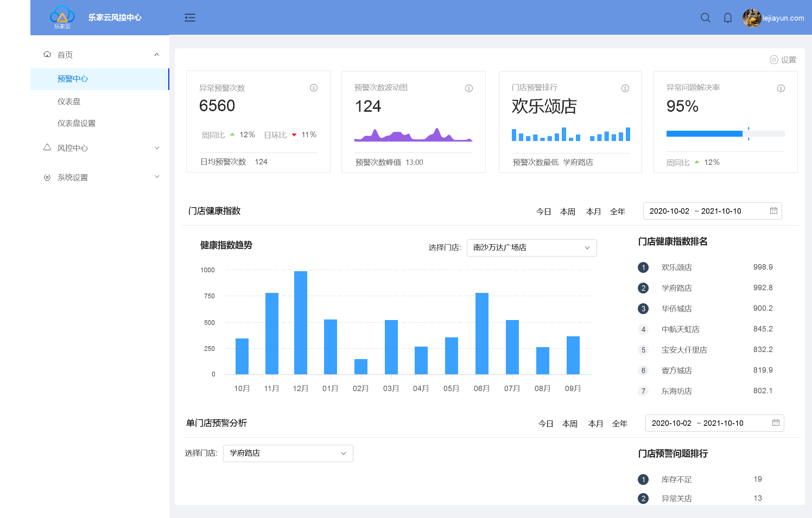The width and height of the screenshot is (812, 518).
Task: Click the 首页 home icon in sidebar
Action: tap(47, 54)
